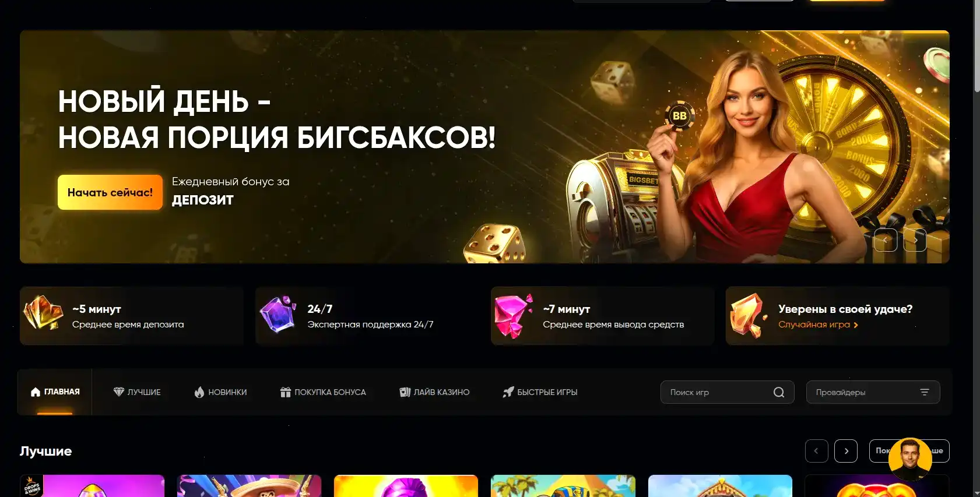Show previous banner slide arrow
The height and width of the screenshot is (497, 980).
(x=885, y=240)
